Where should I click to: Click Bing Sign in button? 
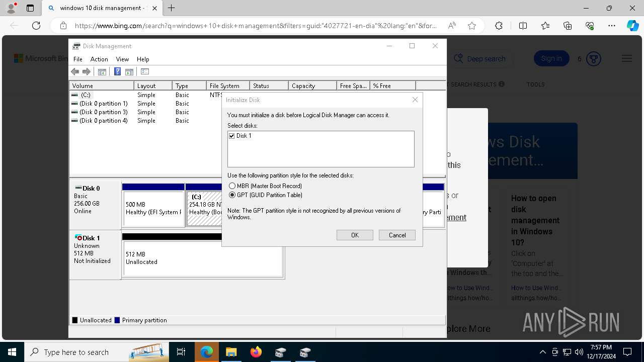pyautogui.click(x=551, y=59)
